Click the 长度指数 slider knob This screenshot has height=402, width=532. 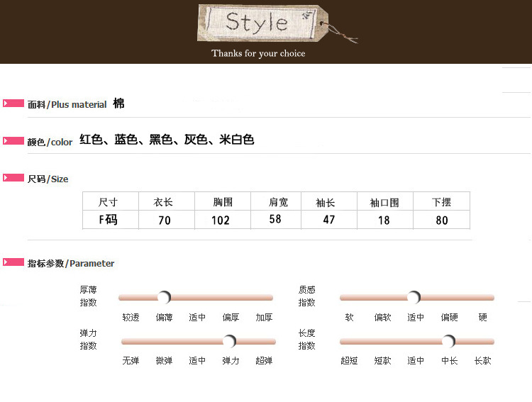[x=448, y=341]
